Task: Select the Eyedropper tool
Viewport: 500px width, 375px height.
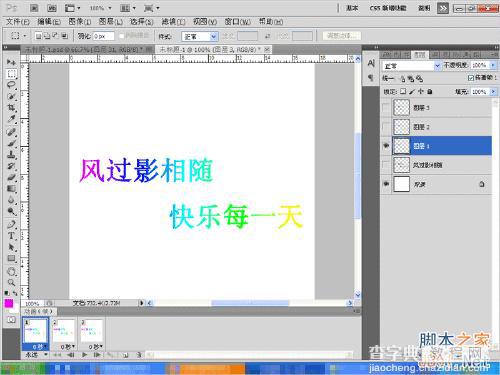Action: pos(11,119)
